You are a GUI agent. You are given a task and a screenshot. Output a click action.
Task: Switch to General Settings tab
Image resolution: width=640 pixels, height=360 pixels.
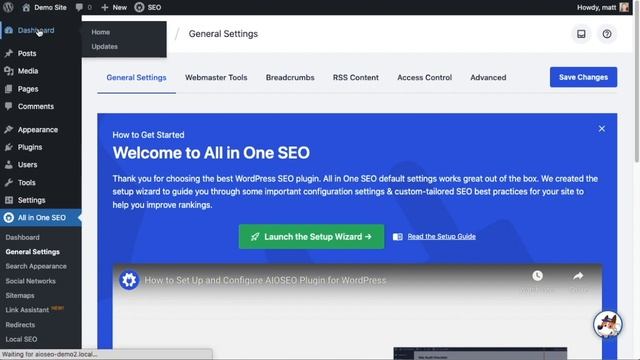pos(136,78)
